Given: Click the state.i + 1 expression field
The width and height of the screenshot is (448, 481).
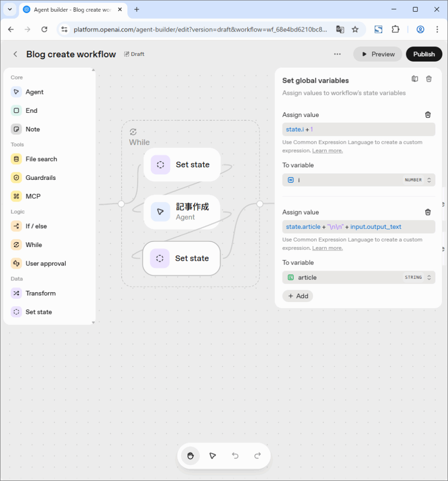Looking at the screenshot, I should (x=358, y=130).
